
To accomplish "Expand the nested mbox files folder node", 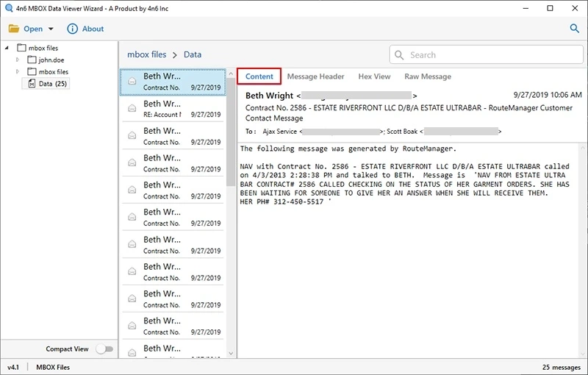I will (17, 71).
